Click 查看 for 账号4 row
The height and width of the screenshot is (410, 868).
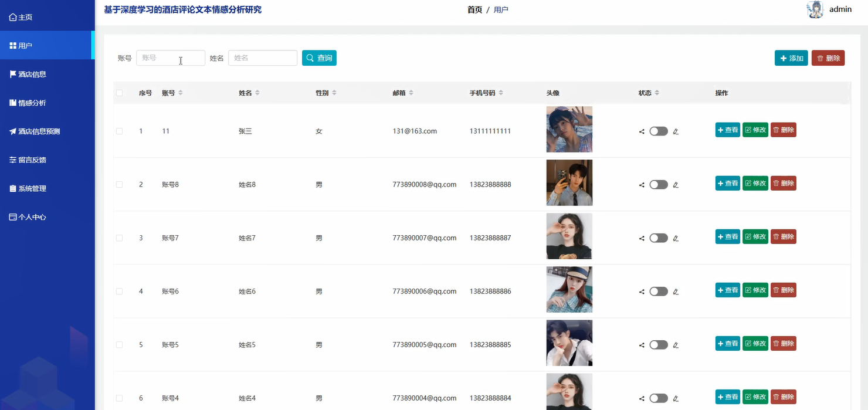pyautogui.click(x=728, y=397)
